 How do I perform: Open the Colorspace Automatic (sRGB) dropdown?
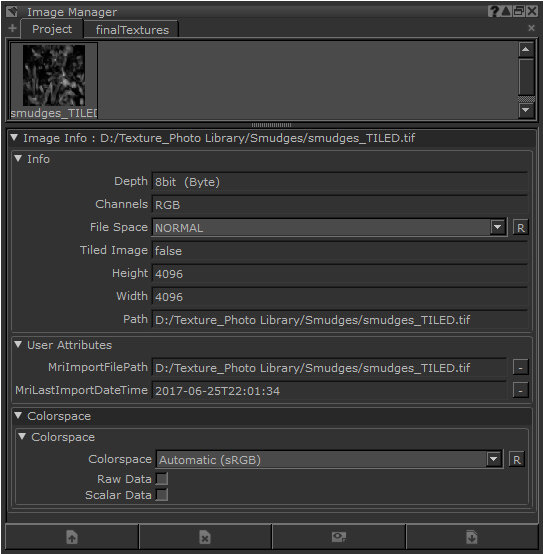pyautogui.click(x=329, y=460)
